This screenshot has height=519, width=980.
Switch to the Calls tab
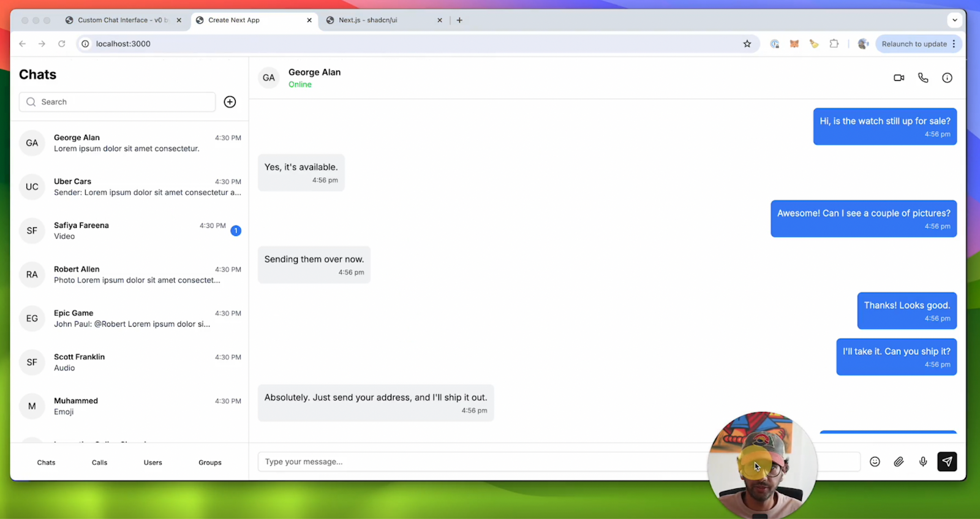[99, 463]
